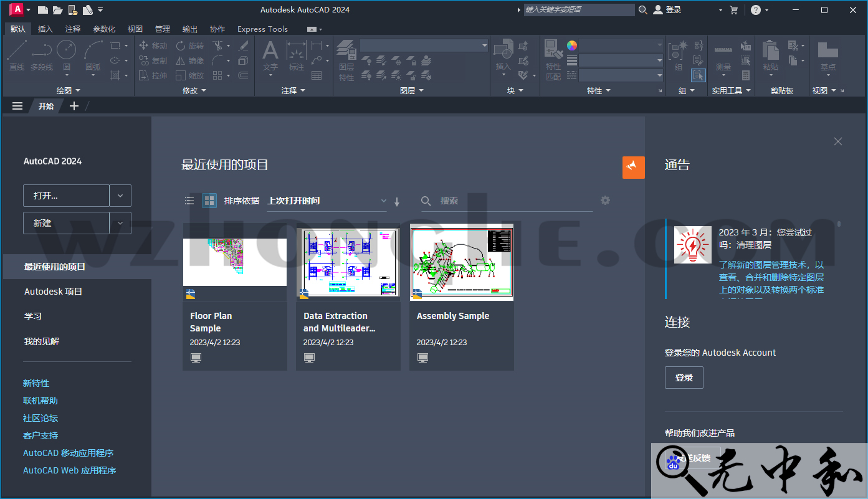868x499 pixels.
Task: Toggle the sort direction arrow
Action: 397,201
